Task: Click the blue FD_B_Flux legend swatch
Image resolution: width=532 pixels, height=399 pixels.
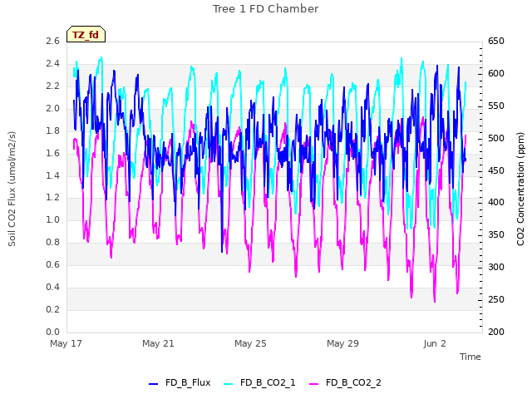Action: click(153, 384)
